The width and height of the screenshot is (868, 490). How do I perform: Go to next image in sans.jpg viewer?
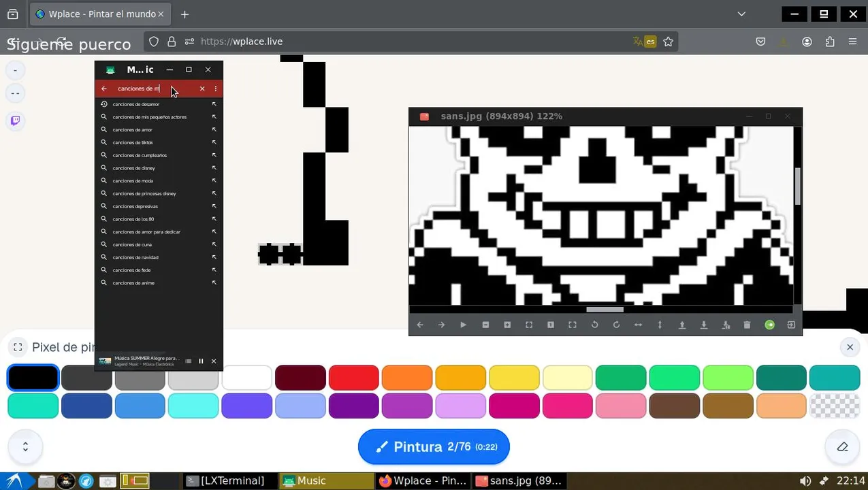(x=442, y=325)
